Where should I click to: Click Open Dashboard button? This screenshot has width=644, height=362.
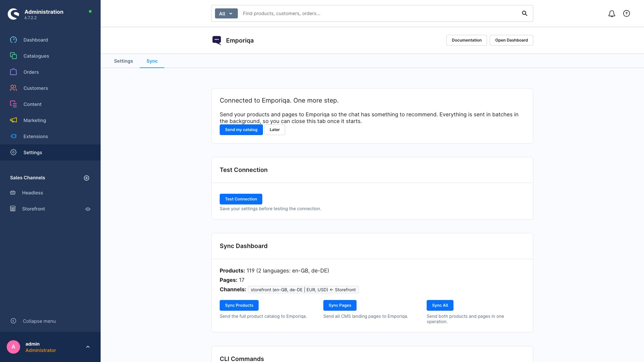pos(512,40)
